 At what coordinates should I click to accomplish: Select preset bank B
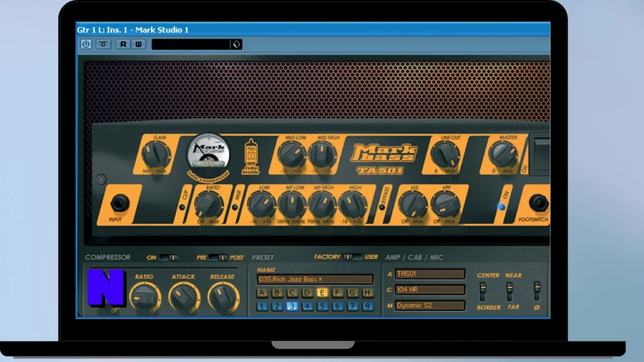pos(277,293)
